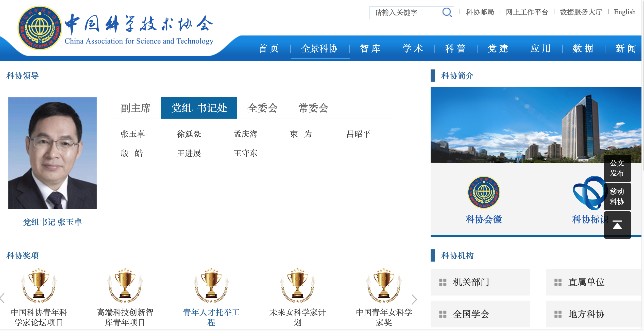644x331 pixels.
Task: Click trophy icon for 高端科技创新智库青年项目
Action: point(125,285)
